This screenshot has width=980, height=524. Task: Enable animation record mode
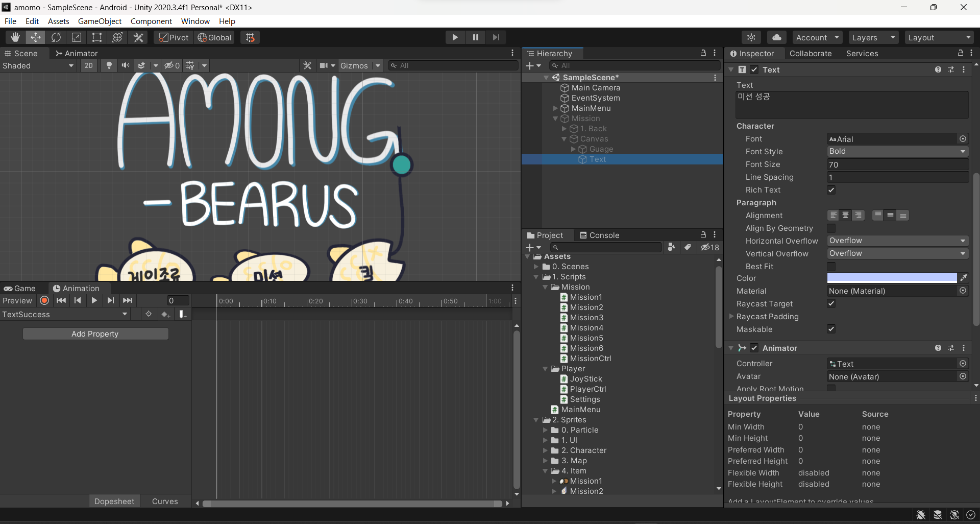(x=44, y=301)
